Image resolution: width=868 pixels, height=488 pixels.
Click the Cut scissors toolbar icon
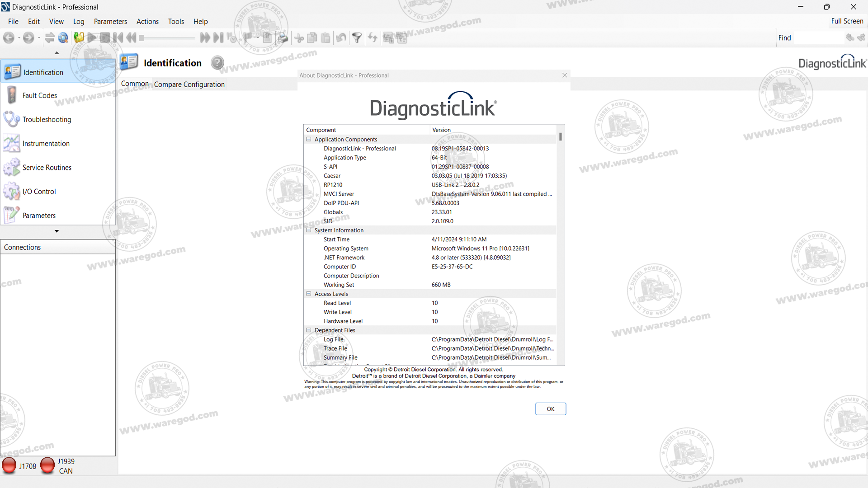pos(299,38)
